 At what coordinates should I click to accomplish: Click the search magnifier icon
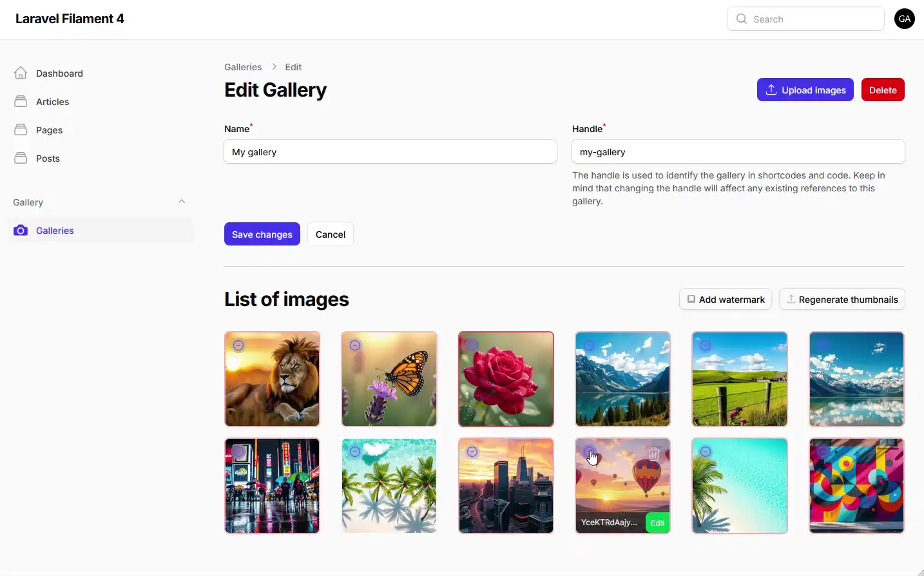[x=741, y=19]
